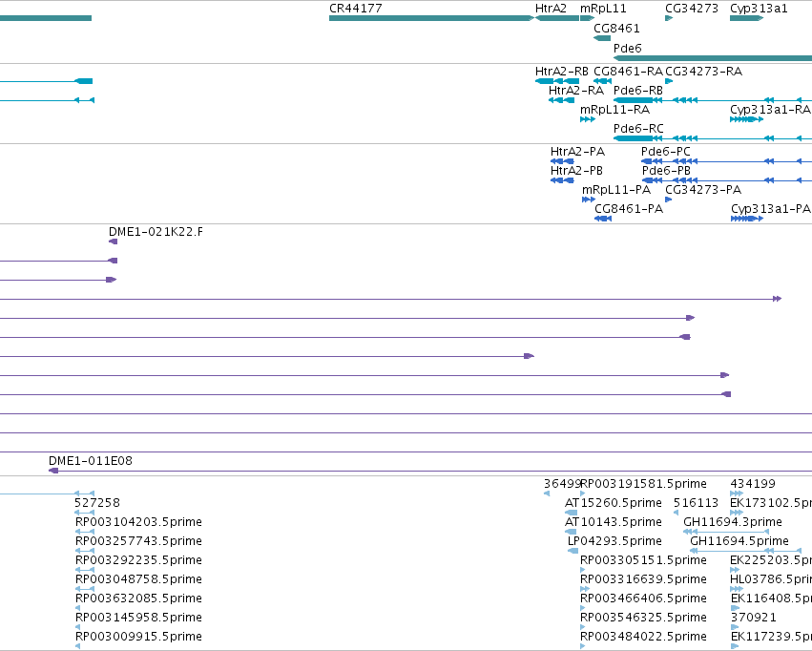
Task: Select RP003104203.5prime EST label
Action: click(138, 522)
